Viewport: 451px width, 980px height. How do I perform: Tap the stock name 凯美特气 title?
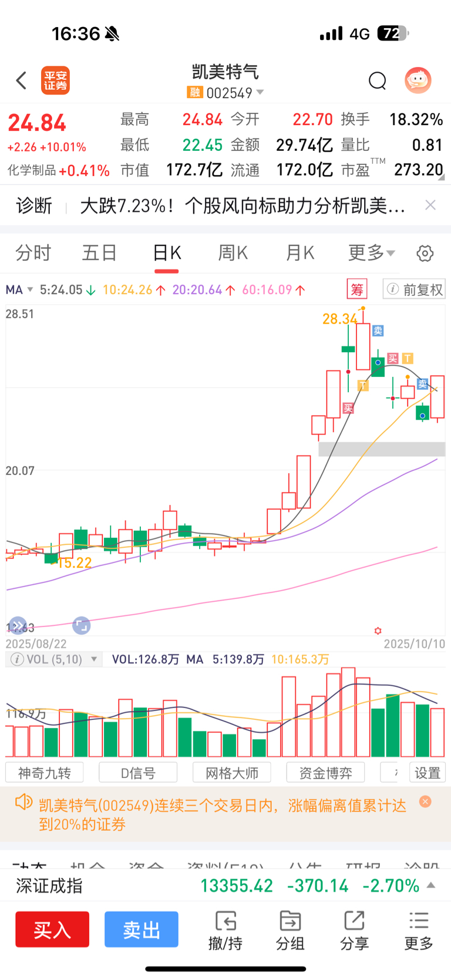point(225,72)
